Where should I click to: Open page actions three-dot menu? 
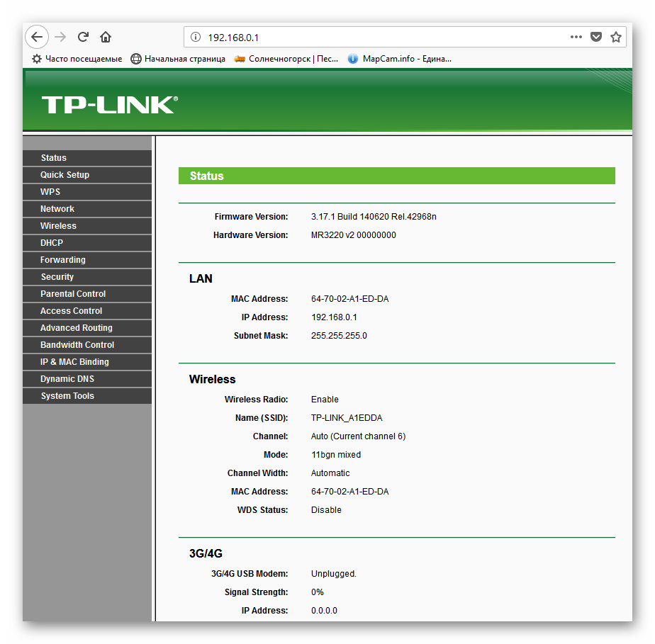pyautogui.click(x=576, y=37)
